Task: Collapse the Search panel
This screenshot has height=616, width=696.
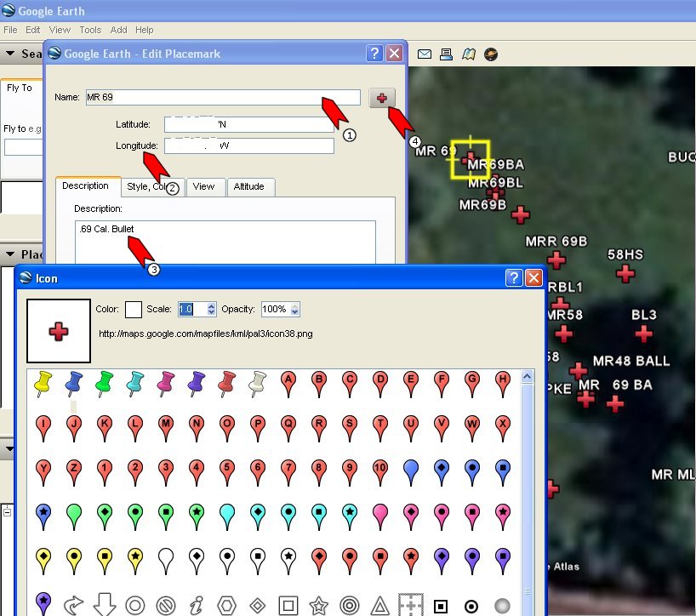Action: pos(9,54)
